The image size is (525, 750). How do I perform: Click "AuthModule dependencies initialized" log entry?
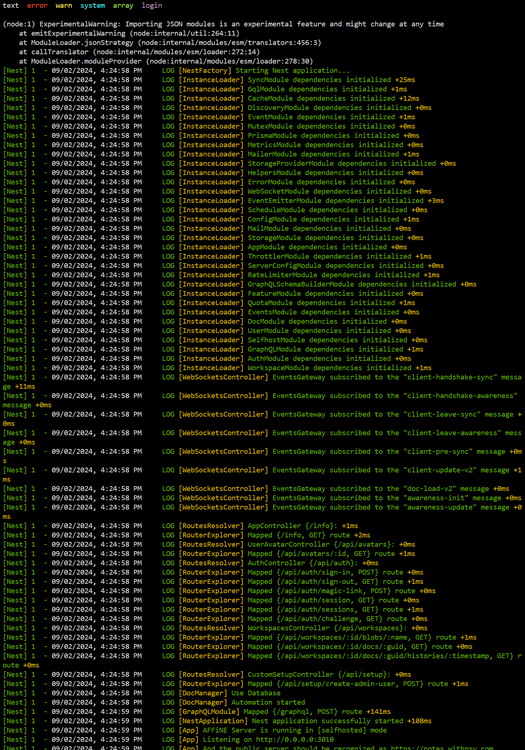coord(329,359)
